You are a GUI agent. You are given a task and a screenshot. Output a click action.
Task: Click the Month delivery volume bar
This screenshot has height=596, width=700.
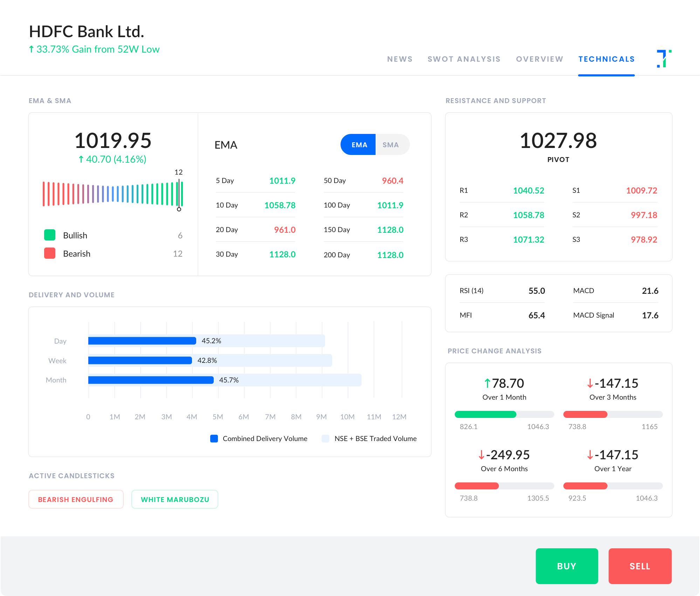(151, 380)
